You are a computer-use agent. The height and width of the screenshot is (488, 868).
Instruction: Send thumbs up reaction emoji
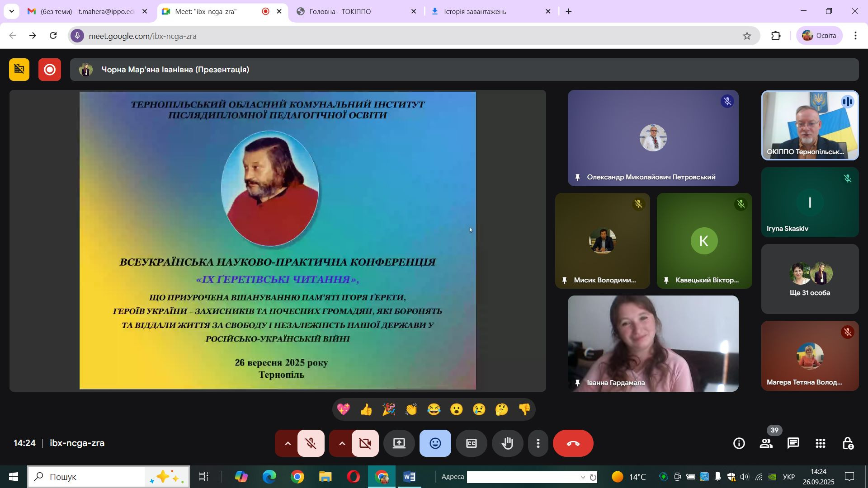366,410
